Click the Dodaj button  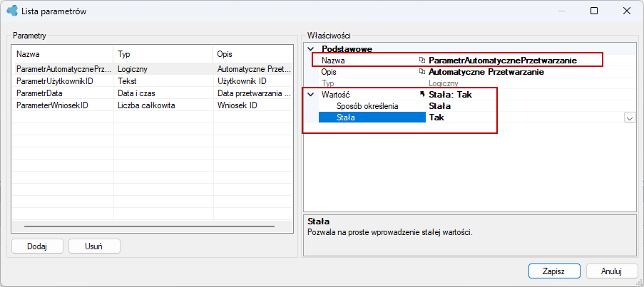pyautogui.click(x=37, y=246)
